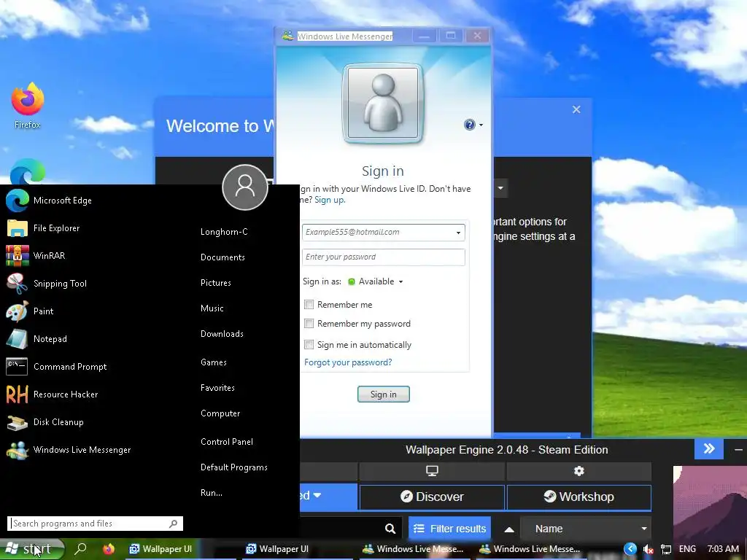Click the Messenger display picture frame
The height and width of the screenshot is (560, 747).
coord(382,103)
